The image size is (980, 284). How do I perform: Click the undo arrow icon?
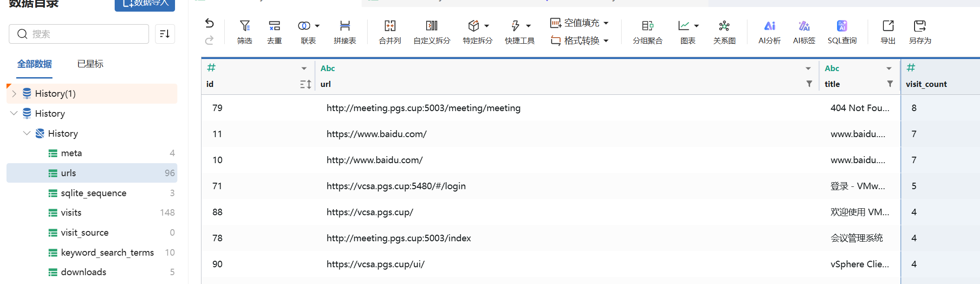[x=209, y=23]
